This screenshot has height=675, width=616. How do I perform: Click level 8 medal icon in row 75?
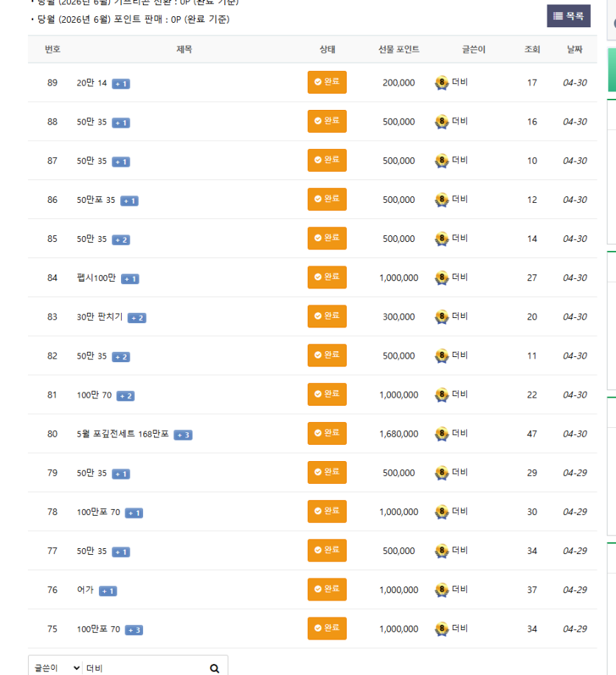pyautogui.click(x=442, y=629)
